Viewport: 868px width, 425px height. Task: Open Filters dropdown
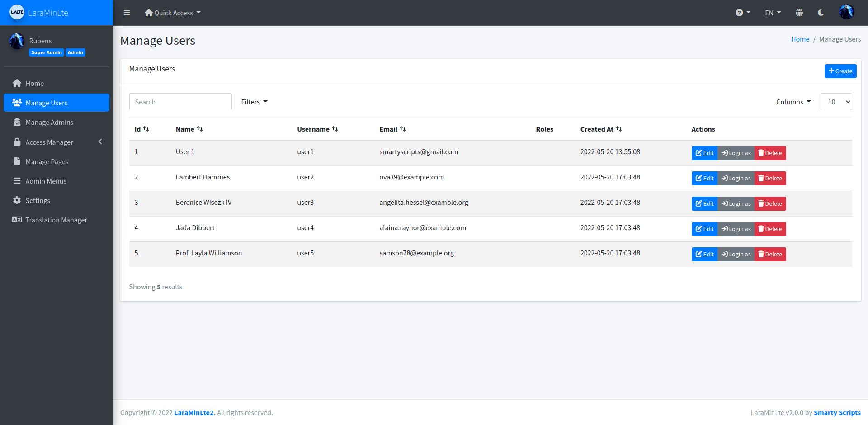point(254,102)
